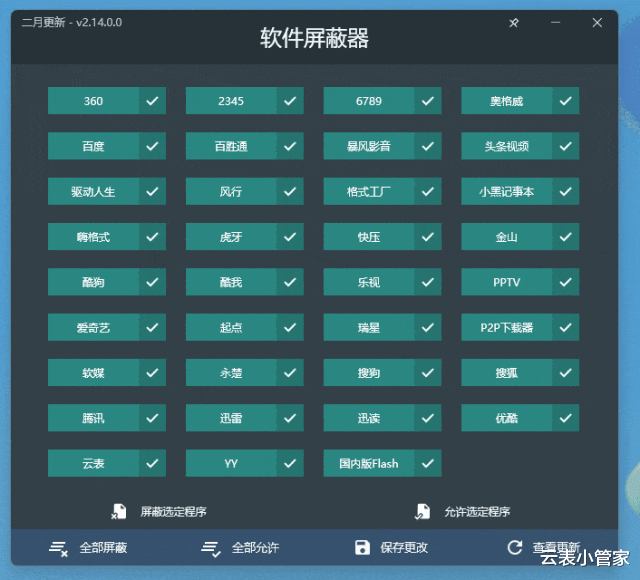Viewport: 640px width, 580px height.
Task: Toggle the checkmark for 360
Action: [x=152, y=101]
